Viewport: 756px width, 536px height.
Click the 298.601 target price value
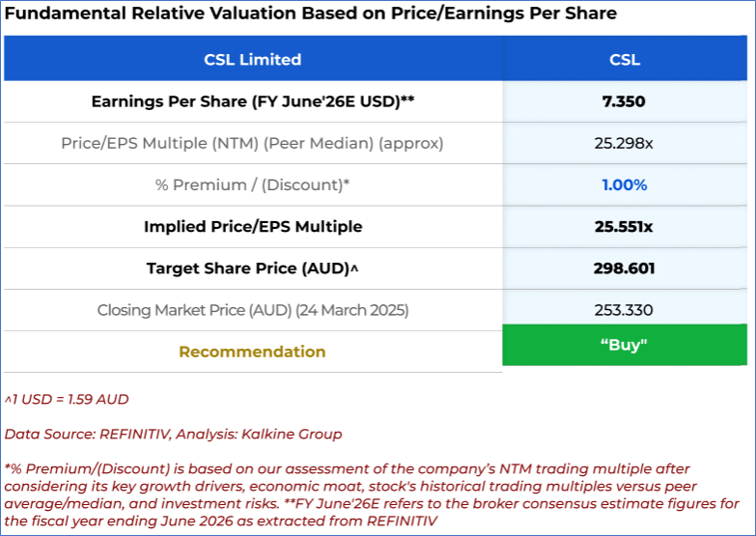point(624,268)
